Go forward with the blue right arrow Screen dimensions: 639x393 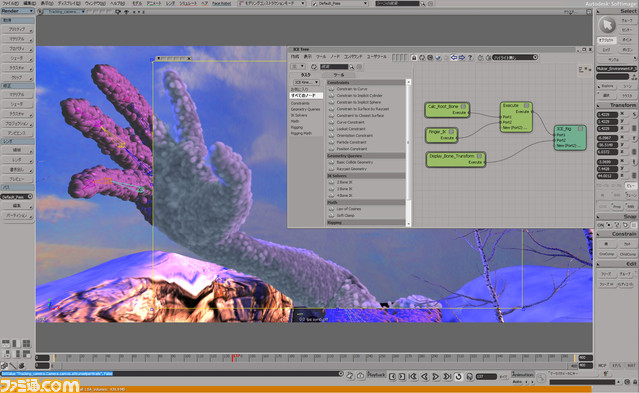click(462, 58)
